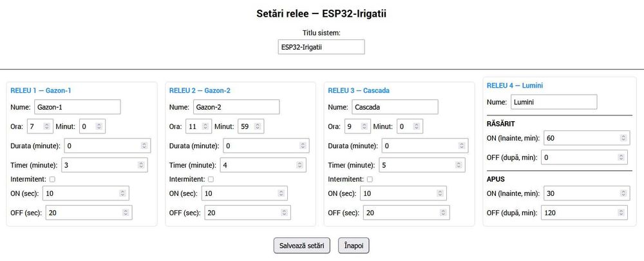
Task: Click the RELEU 2 Timer (minute) input
Action: coord(258,166)
